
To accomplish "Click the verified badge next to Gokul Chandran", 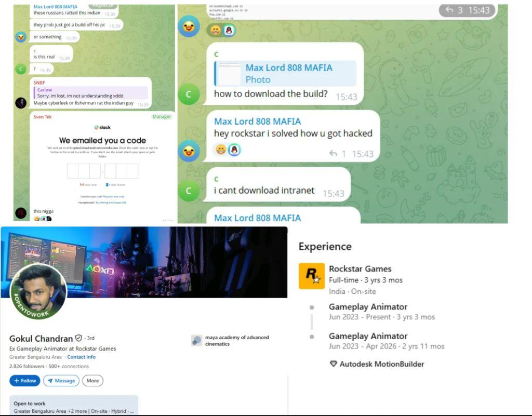I will coord(78,338).
